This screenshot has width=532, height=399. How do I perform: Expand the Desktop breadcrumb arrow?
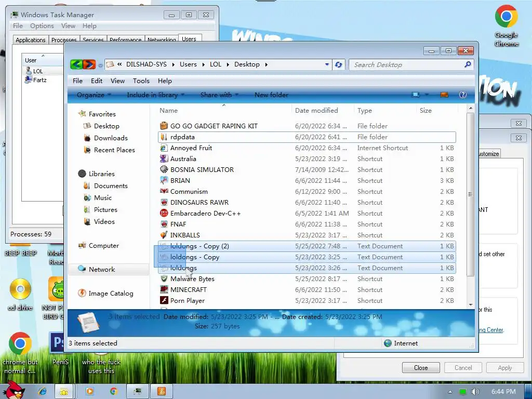coord(267,64)
